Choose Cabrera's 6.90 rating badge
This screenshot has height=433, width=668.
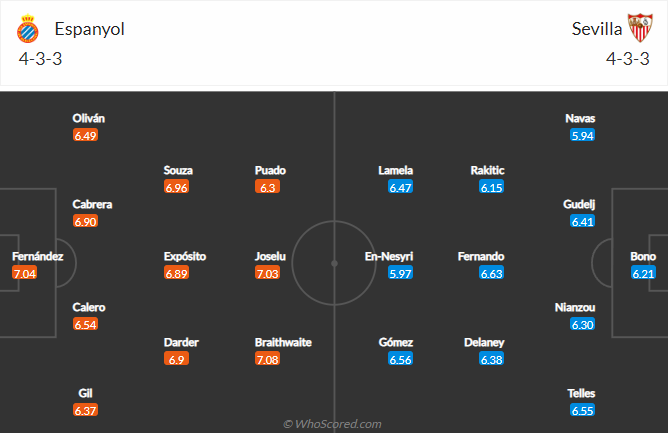[85, 221]
